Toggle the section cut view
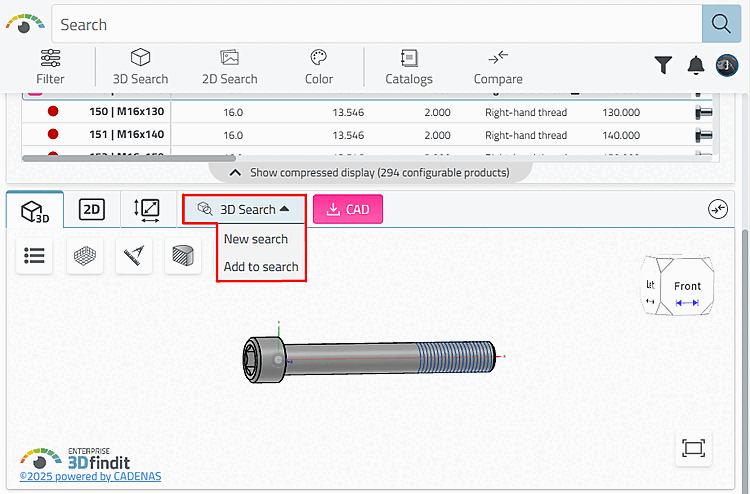750x494 pixels. coord(183,256)
